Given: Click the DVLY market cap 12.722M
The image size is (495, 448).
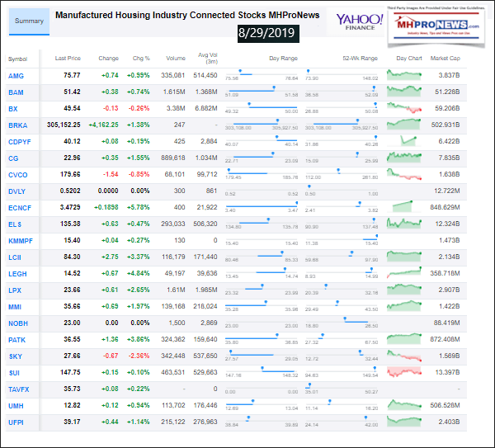Looking at the screenshot, I should pos(446,191).
